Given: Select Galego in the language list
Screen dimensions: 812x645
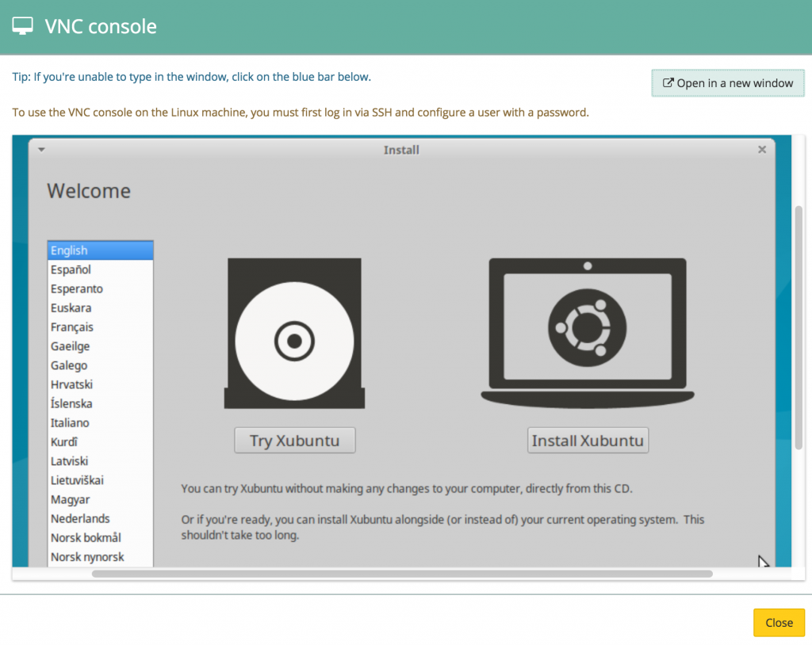Looking at the screenshot, I should [101, 365].
